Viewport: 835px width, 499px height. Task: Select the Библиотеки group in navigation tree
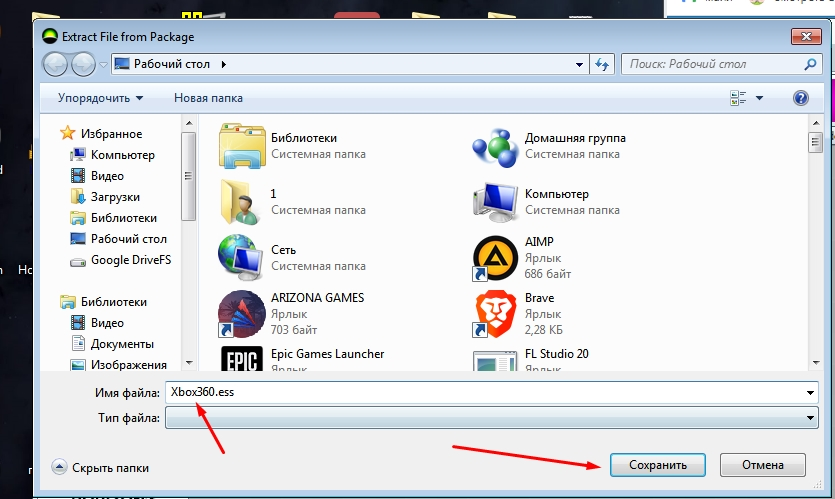(x=113, y=302)
